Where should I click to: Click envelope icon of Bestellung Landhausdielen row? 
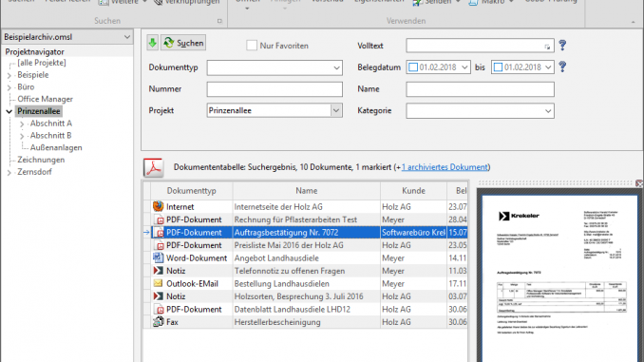(158, 283)
